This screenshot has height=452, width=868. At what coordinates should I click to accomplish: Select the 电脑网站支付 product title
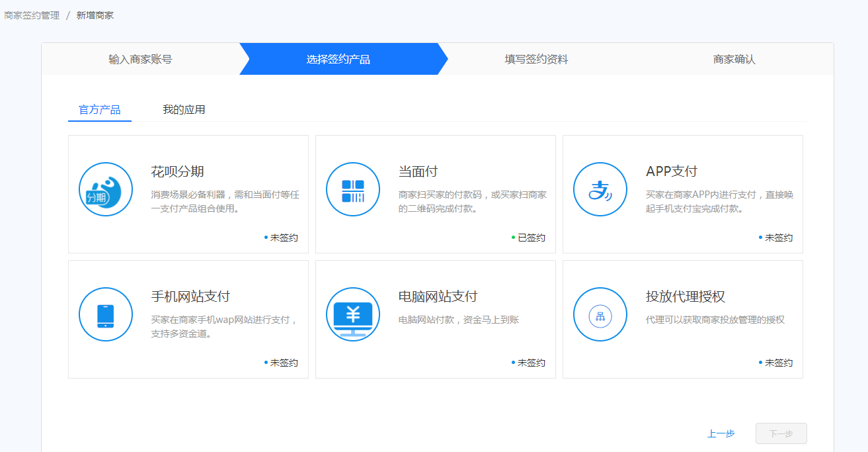pyautogui.click(x=438, y=296)
